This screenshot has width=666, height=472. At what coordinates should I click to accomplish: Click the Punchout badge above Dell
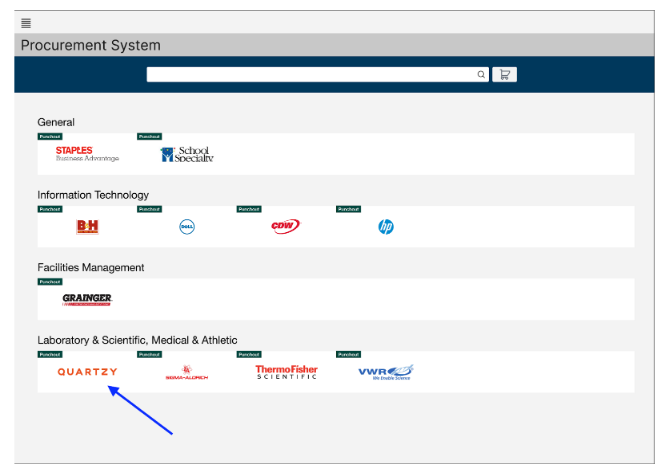pos(150,209)
